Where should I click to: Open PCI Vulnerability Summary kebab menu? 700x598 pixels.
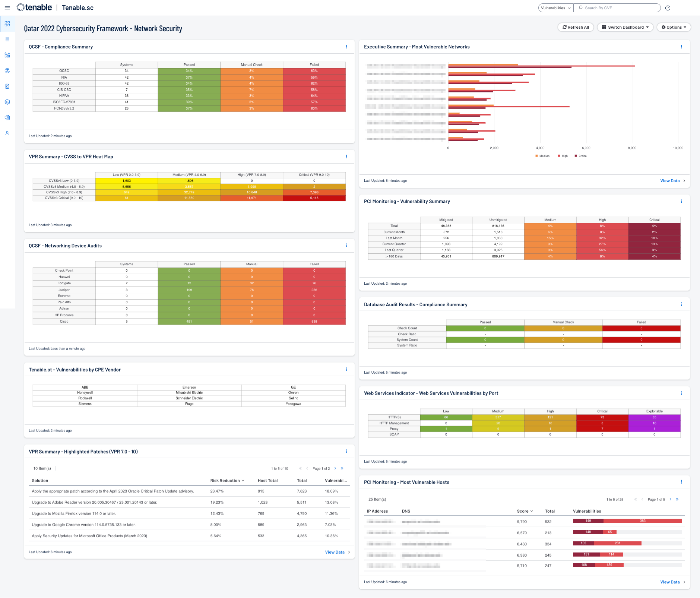pyautogui.click(x=681, y=202)
